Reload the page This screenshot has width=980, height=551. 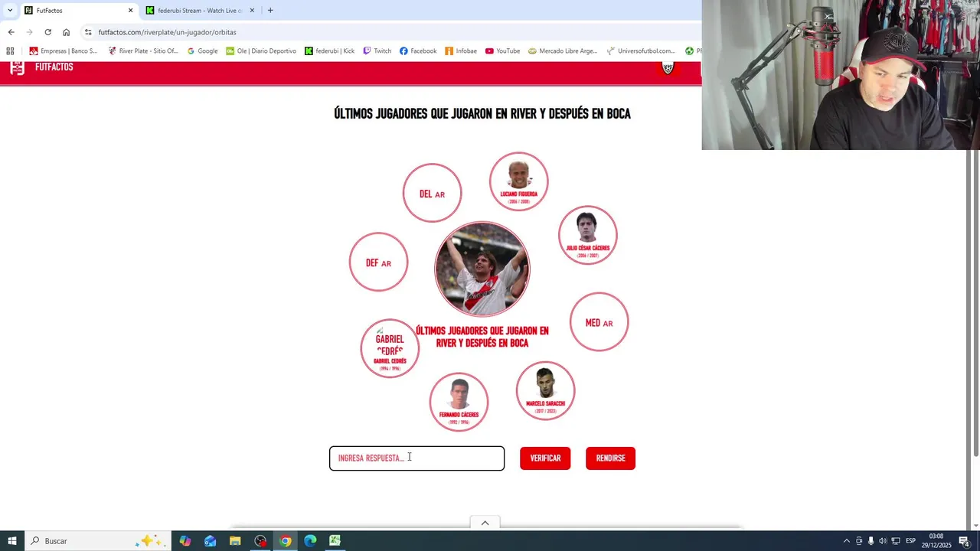coord(47,32)
